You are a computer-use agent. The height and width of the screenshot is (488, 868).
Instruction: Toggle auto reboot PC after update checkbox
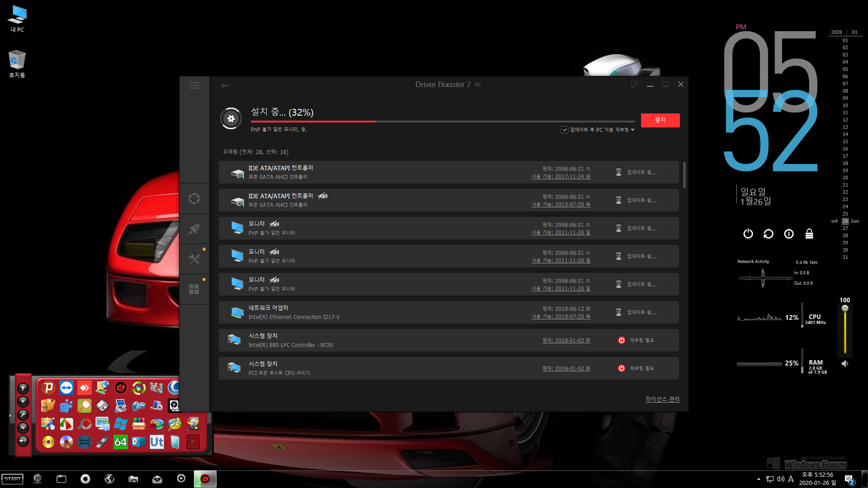(565, 130)
